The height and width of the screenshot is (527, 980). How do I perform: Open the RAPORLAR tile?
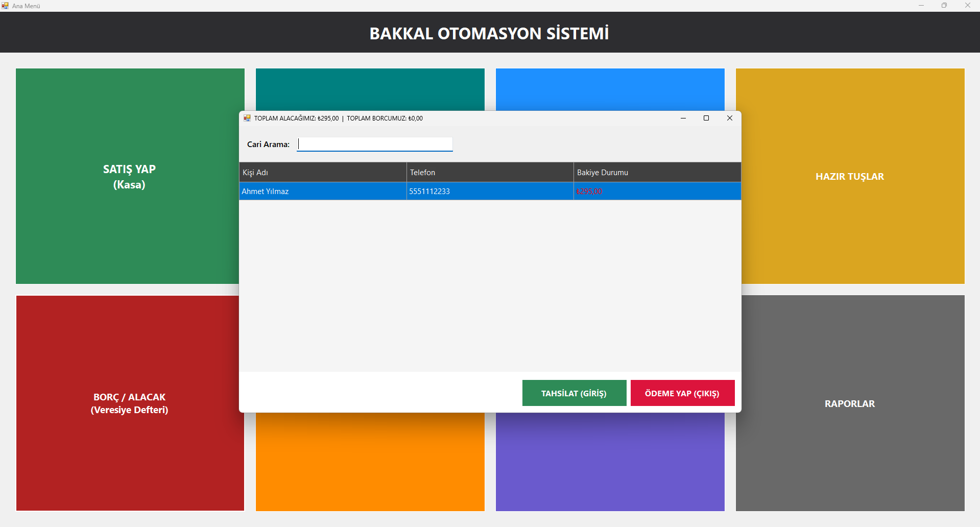(850, 403)
